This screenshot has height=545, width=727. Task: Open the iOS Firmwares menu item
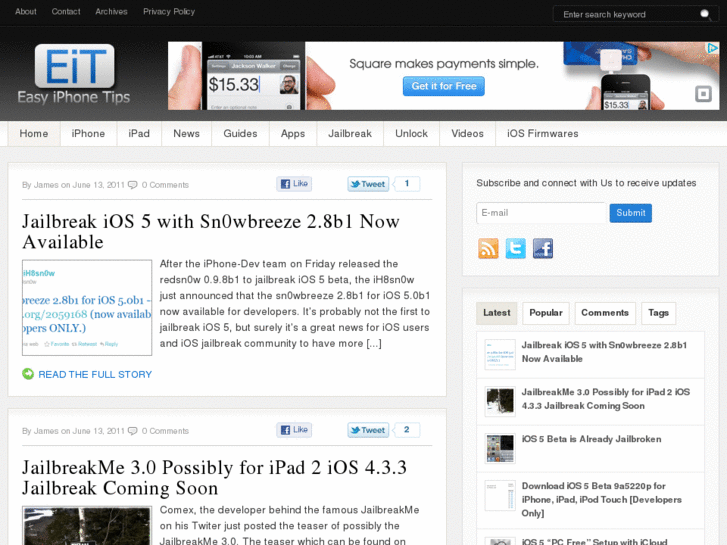[542, 134]
